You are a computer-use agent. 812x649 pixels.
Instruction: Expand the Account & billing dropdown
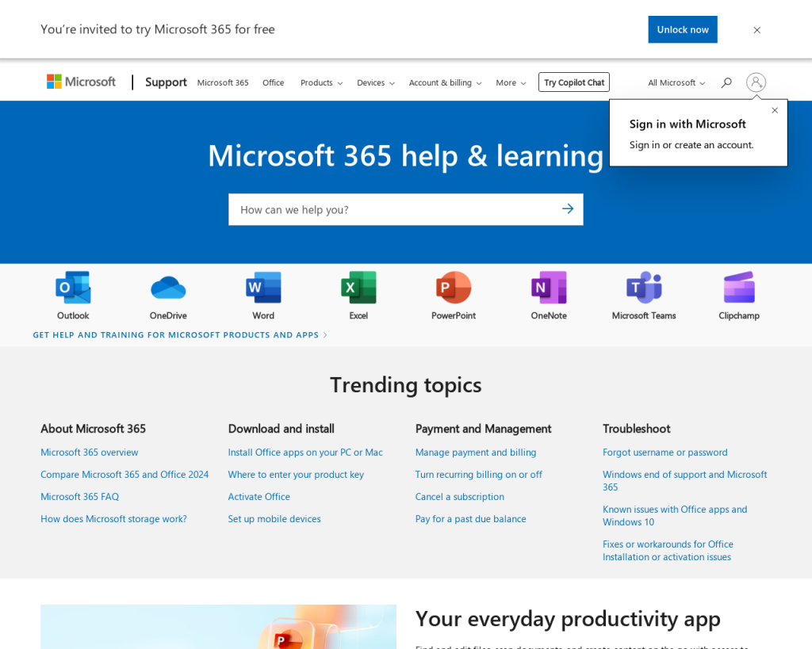click(x=446, y=82)
